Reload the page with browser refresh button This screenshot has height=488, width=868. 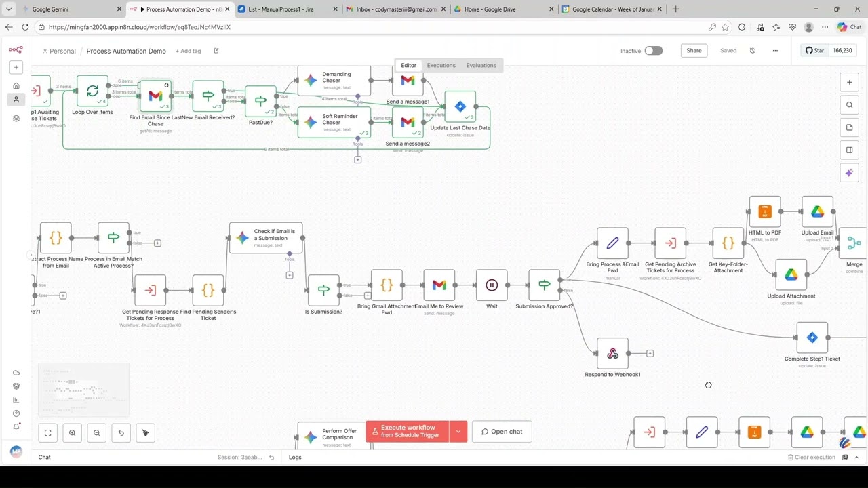[x=25, y=27]
